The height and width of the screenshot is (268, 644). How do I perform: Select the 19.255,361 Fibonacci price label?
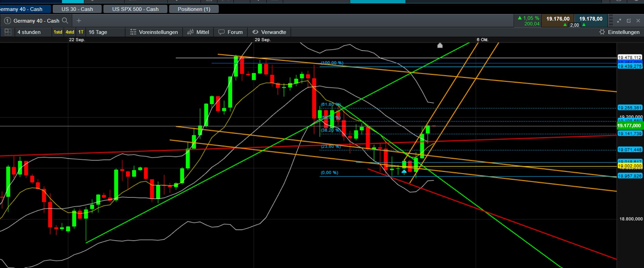[630, 108]
